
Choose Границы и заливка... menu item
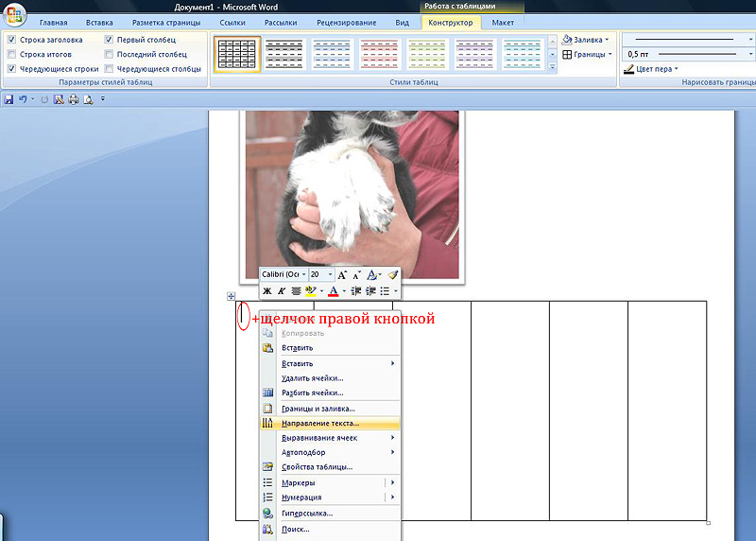coord(330,409)
